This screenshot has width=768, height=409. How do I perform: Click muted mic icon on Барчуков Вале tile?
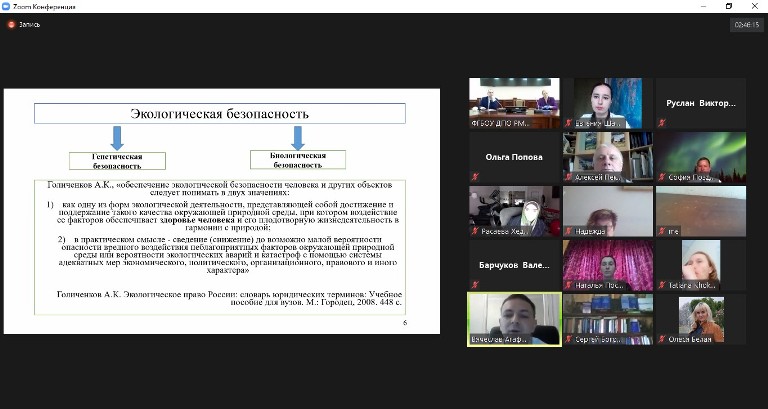pos(474,285)
